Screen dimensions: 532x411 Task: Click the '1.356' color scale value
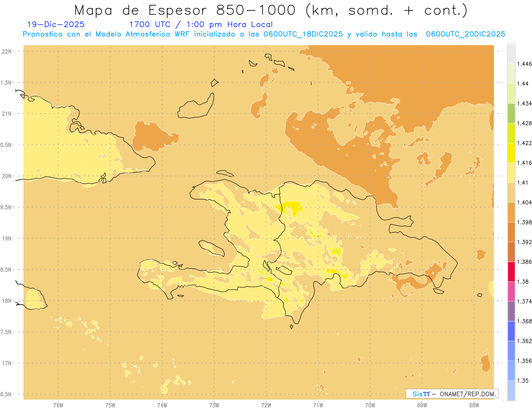click(x=524, y=361)
